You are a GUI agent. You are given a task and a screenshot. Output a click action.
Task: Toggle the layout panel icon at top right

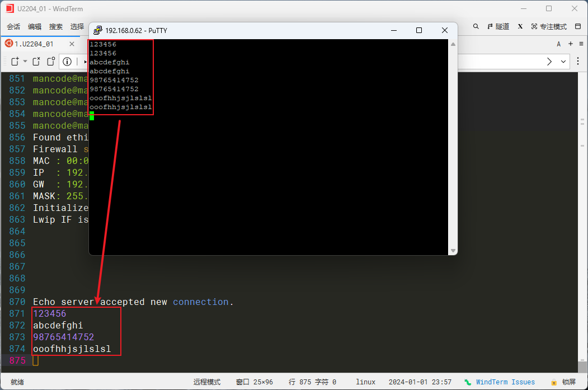click(577, 26)
